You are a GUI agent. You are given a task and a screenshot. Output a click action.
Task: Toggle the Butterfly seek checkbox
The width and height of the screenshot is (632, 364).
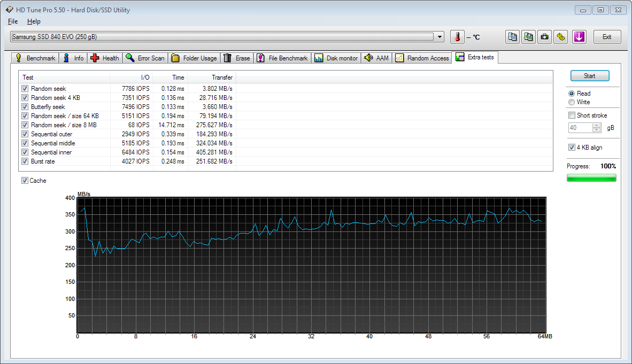coord(25,107)
